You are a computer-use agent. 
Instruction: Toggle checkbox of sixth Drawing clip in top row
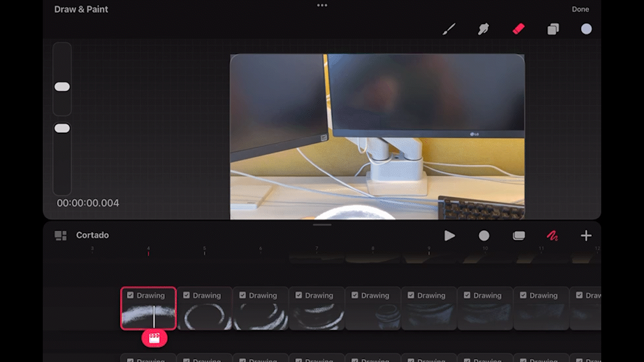point(411,295)
